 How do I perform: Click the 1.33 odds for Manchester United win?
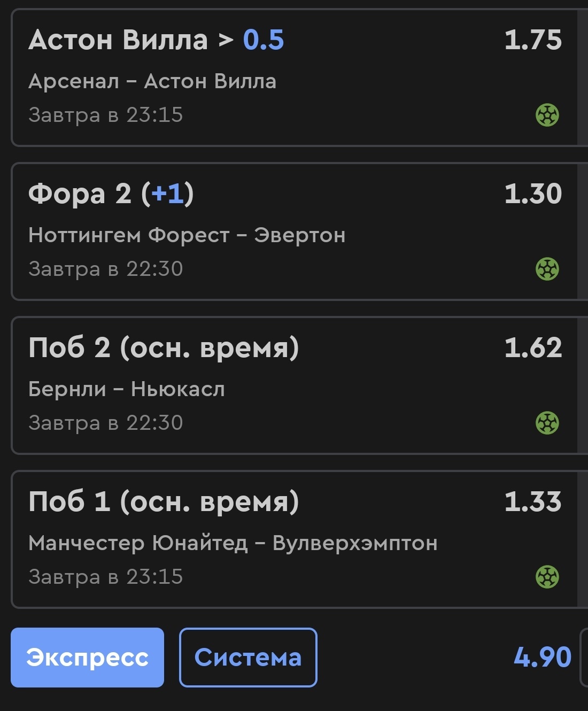[x=532, y=501]
